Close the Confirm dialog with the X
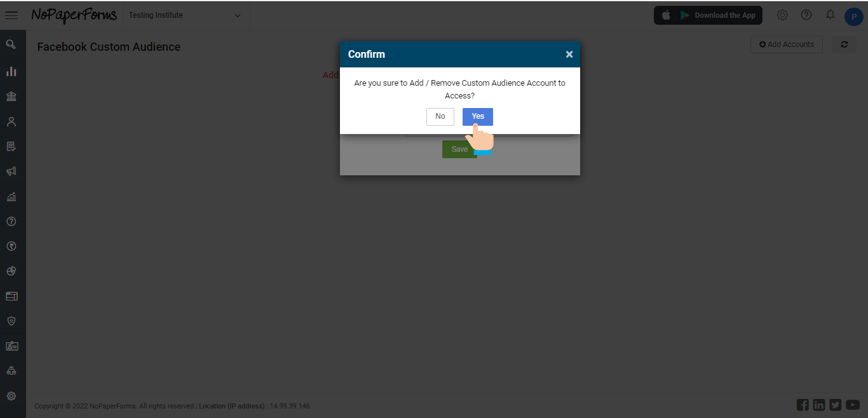The width and height of the screenshot is (868, 418). pos(569,55)
